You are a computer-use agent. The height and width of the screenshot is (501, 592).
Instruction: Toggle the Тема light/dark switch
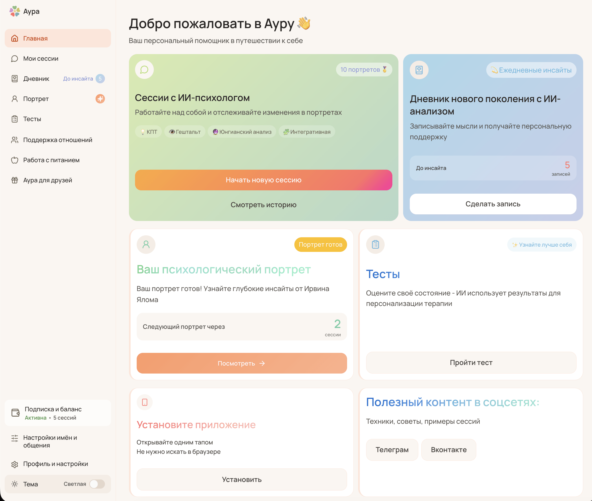click(97, 484)
